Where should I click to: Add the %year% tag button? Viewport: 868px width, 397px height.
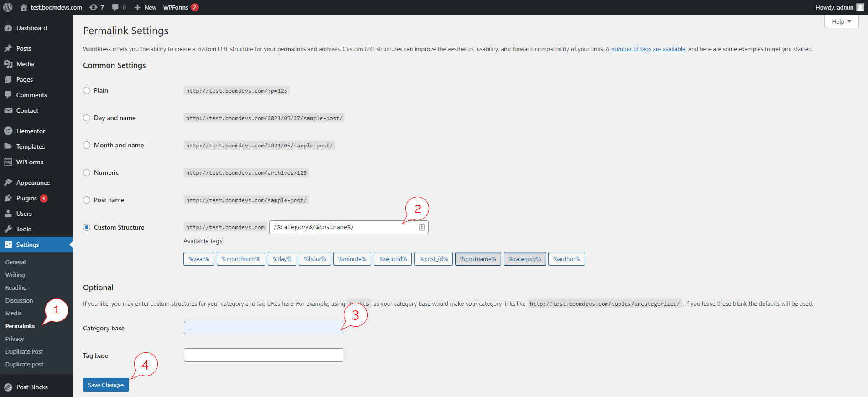pos(198,259)
